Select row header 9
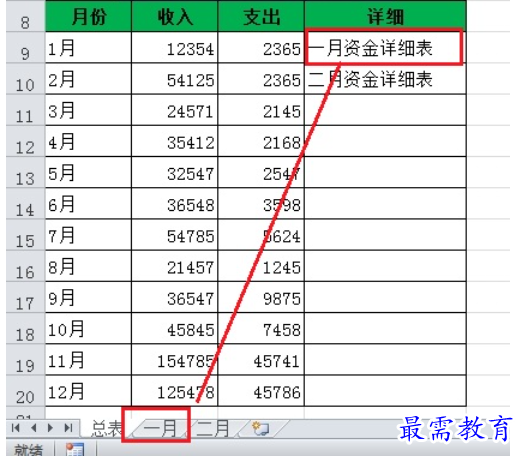 pos(25,47)
